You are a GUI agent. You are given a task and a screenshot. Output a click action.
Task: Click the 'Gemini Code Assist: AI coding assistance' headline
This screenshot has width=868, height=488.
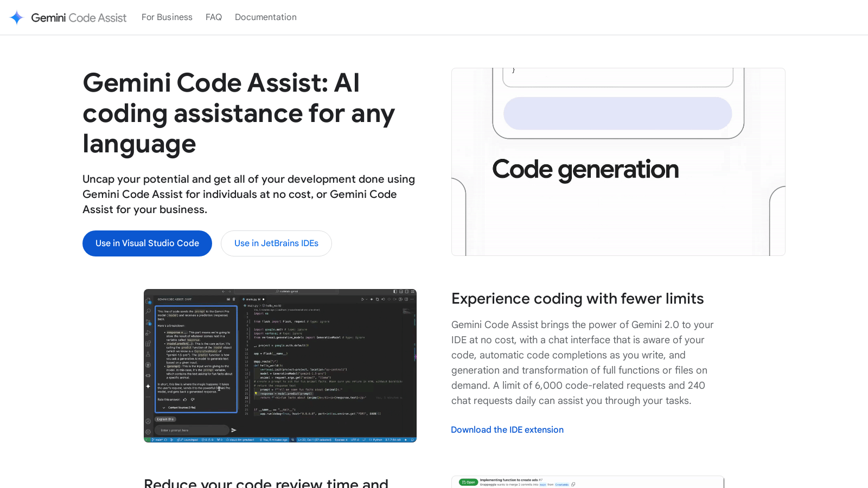click(x=239, y=113)
